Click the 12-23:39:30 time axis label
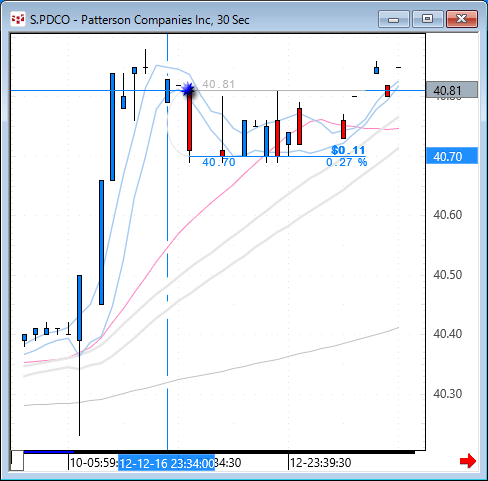The width and height of the screenshot is (488, 481). pyautogui.click(x=320, y=463)
